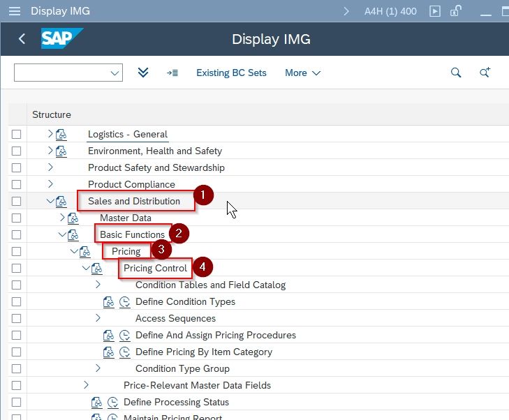Expand the Master Data node
Screen dimensions: 509x420
(x=62, y=218)
